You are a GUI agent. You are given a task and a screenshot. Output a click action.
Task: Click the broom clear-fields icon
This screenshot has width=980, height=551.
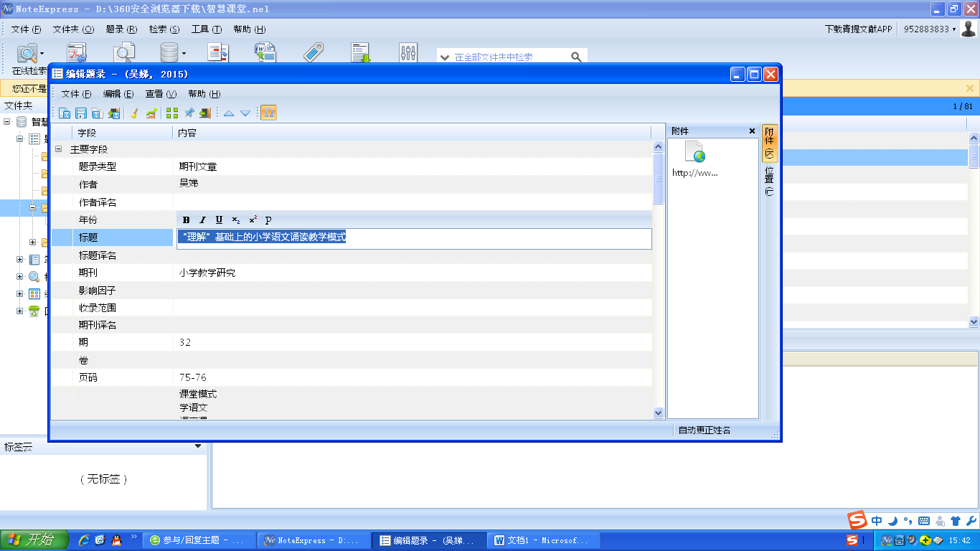tap(134, 113)
